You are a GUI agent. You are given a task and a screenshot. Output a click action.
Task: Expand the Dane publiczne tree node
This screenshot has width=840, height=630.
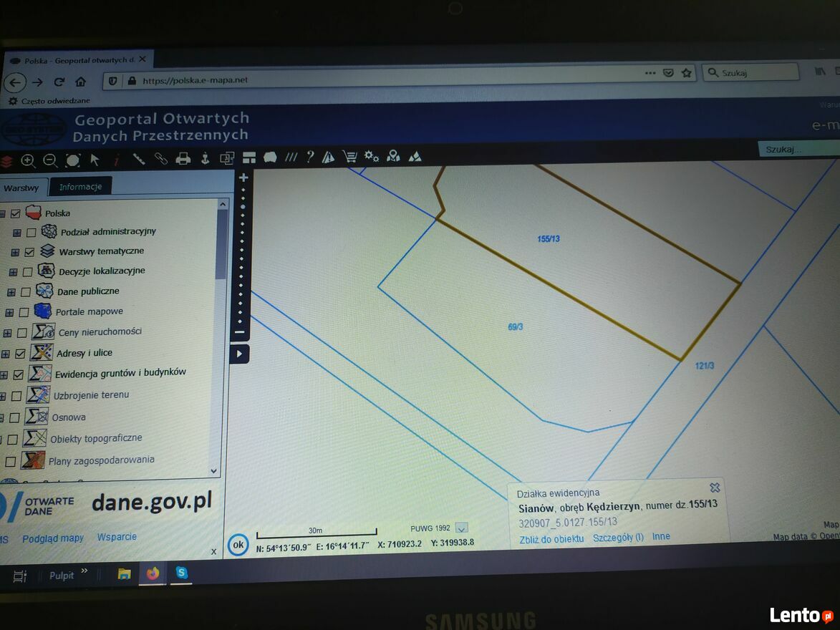[x=11, y=292]
